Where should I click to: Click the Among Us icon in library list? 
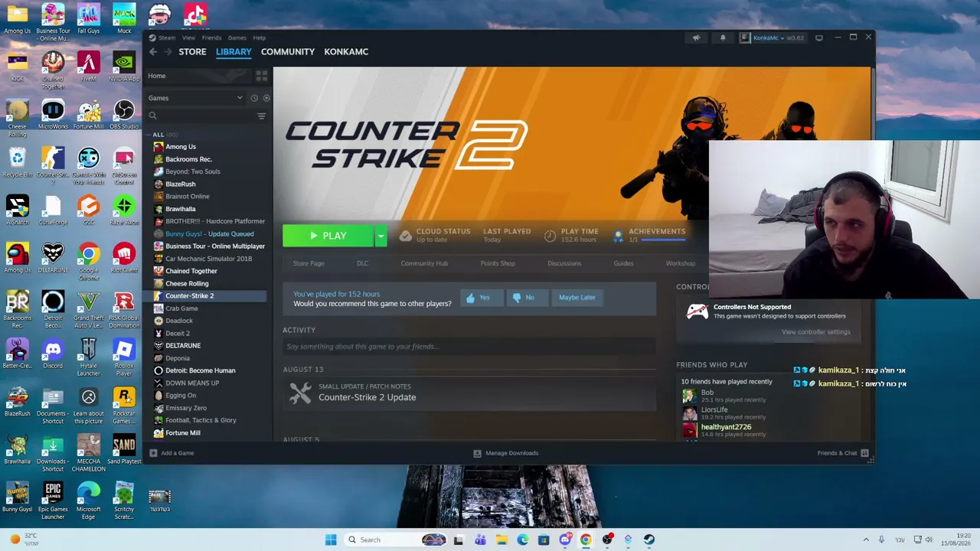[x=158, y=147]
